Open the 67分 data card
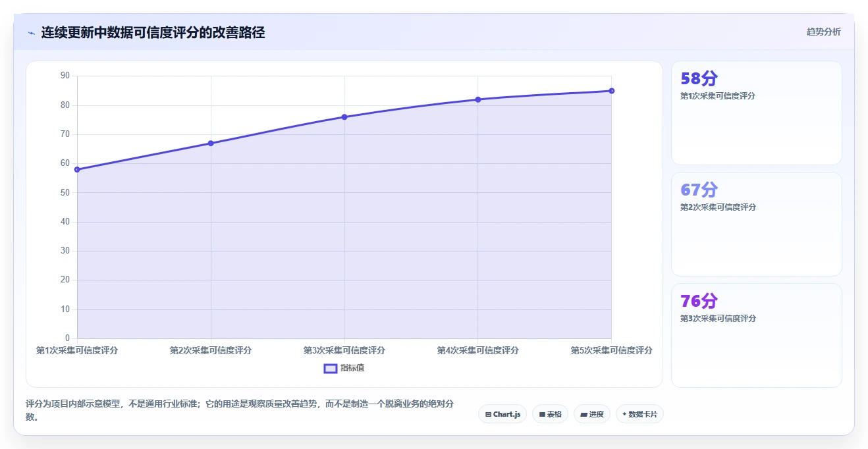 click(x=756, y=224)
